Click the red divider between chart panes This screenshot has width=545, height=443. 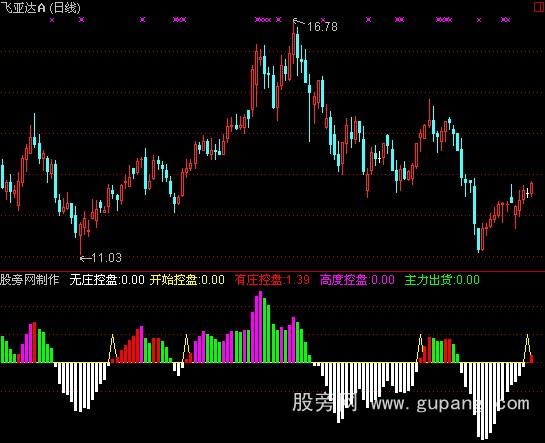[x=272, y=270]
